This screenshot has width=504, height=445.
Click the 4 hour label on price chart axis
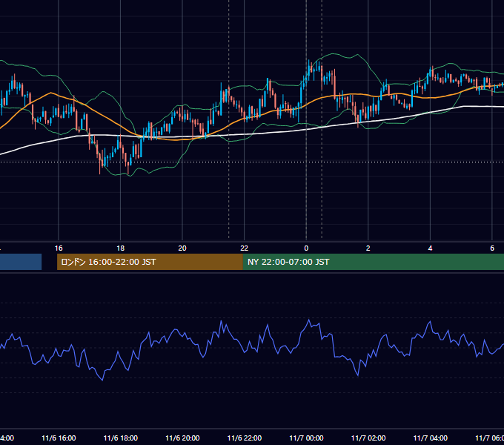click(x=430, y=248)
